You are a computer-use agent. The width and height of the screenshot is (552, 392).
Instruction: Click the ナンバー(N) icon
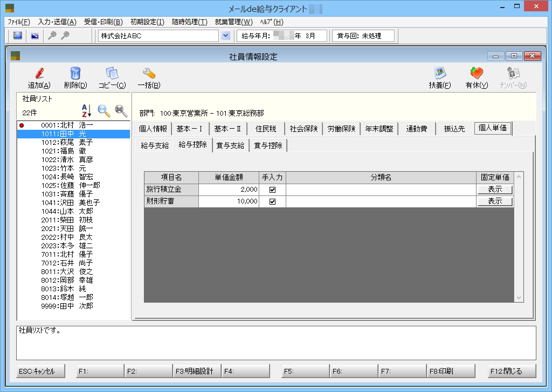513,73
